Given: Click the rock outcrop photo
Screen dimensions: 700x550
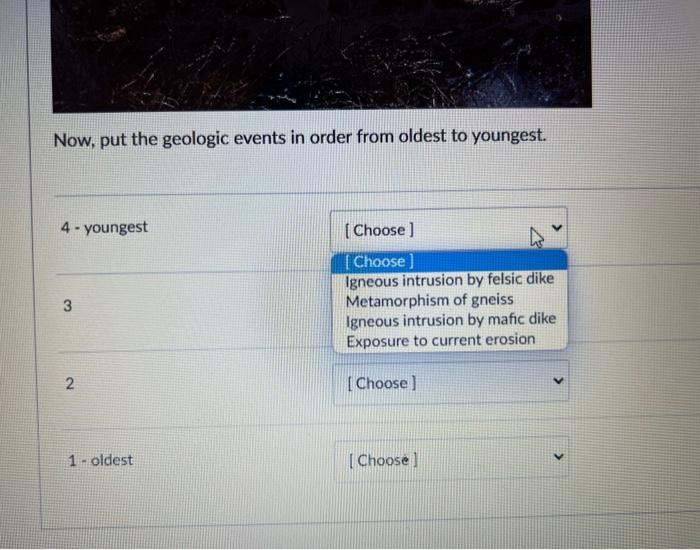Looking at the screenshot, I should (321, 54).
